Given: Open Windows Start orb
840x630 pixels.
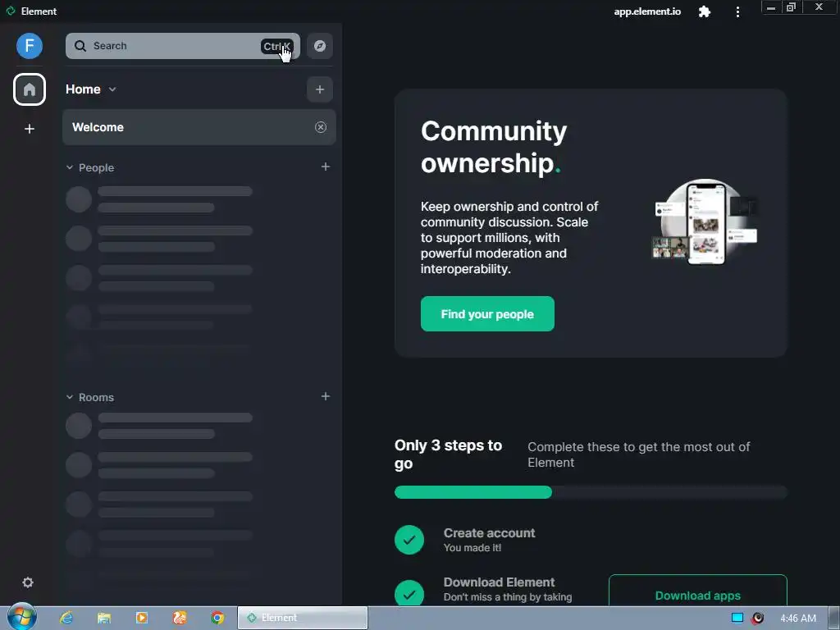Looking at the screenshot, I should point(21,617).
